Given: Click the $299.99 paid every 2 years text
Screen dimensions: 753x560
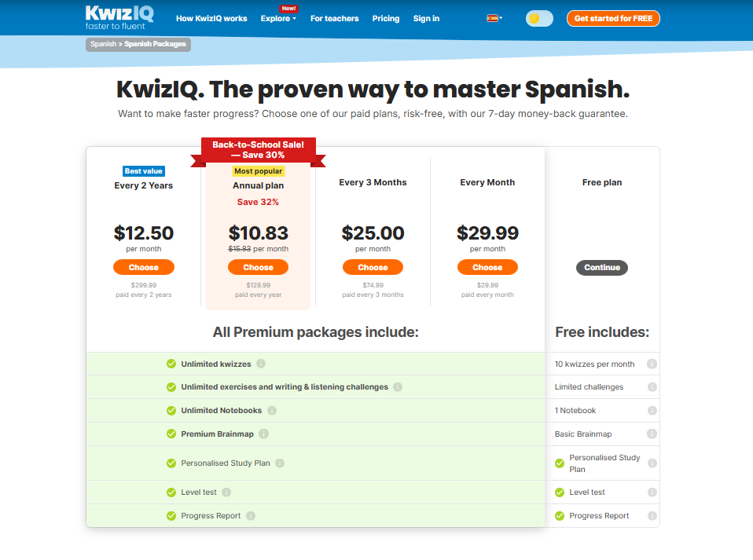Looking at the screenshot, I should coord(144,290).
